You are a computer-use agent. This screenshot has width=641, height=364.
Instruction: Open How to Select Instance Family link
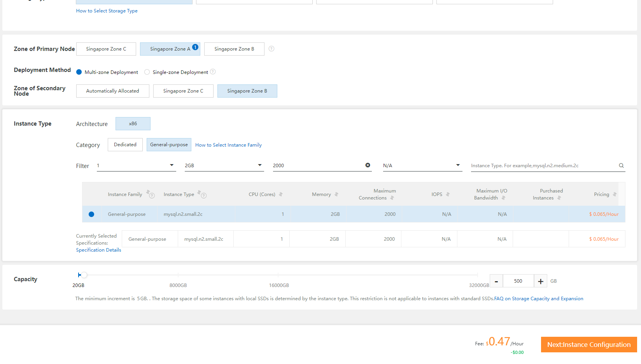click(228, 145)
